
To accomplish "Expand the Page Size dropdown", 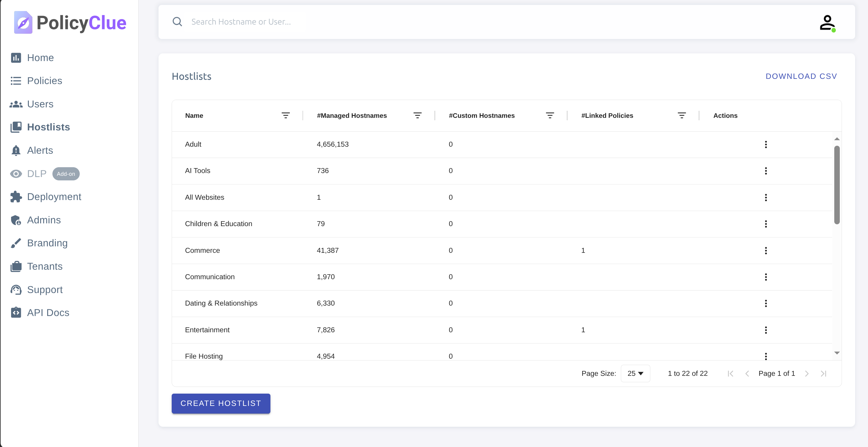I will coord(635,373).
